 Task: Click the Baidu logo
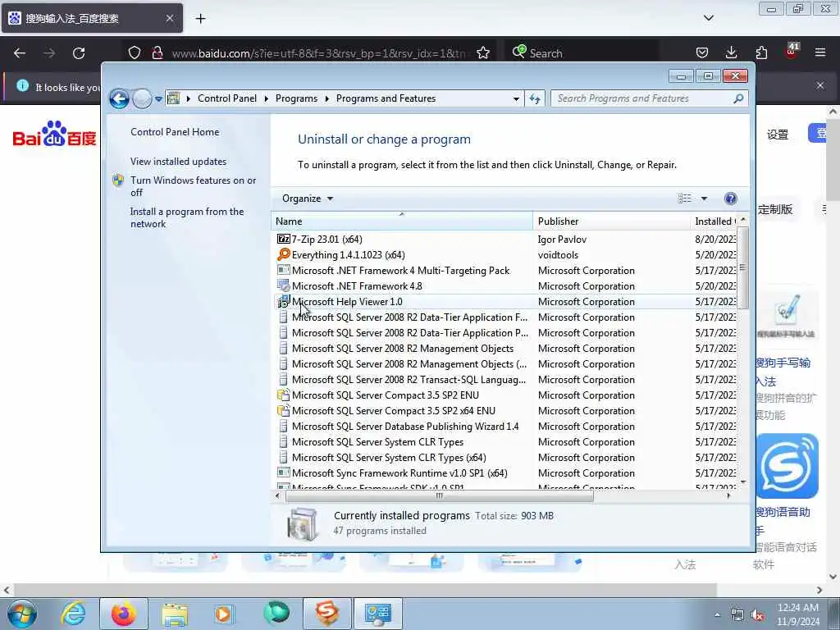(x=54, y=134)
